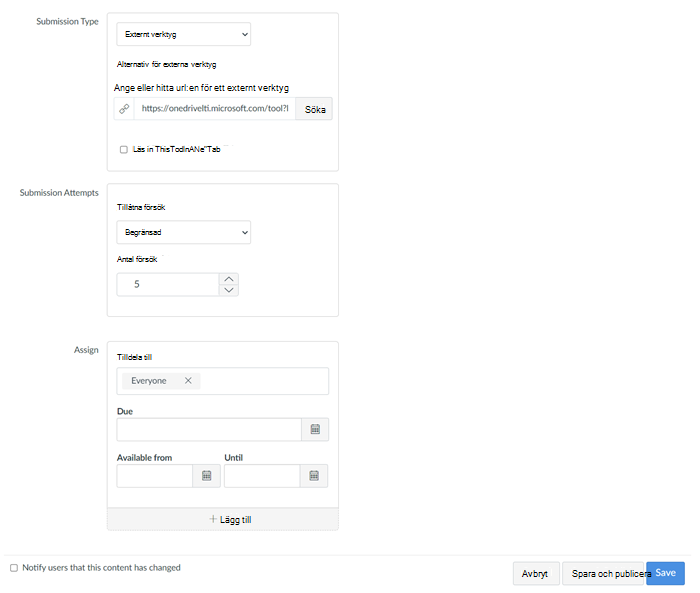Click the link icon beside the URL field
This screenshot has width=700, height=593.
(124, 109)
